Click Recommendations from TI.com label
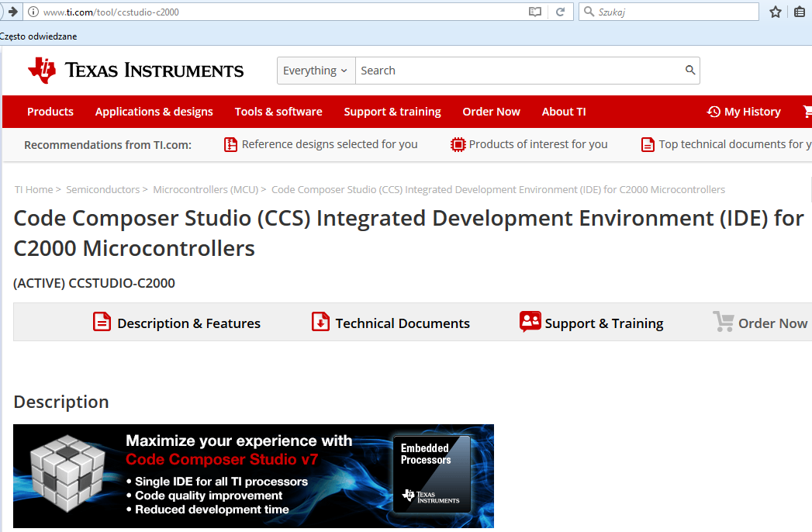The height and width of the screenshot is (532, 812). point(108,145)
